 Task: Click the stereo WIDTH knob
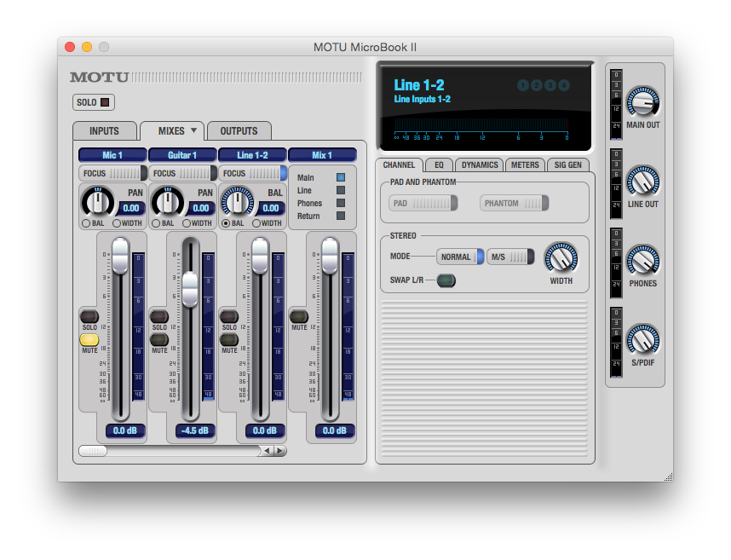pos(561,257)
